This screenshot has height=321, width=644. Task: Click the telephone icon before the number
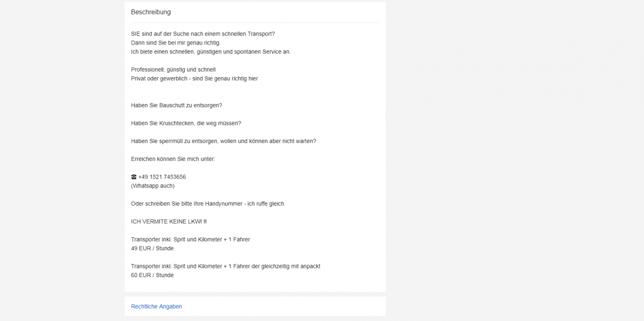134,177
